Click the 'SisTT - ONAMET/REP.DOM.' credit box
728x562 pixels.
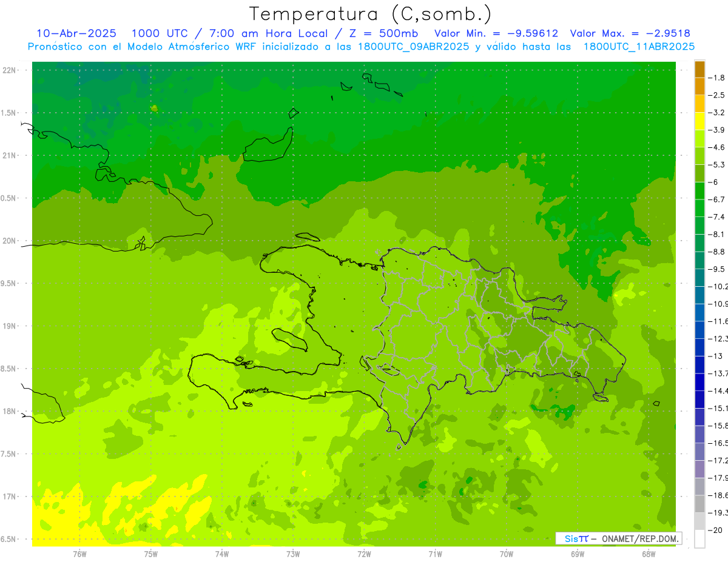point(619,538)
